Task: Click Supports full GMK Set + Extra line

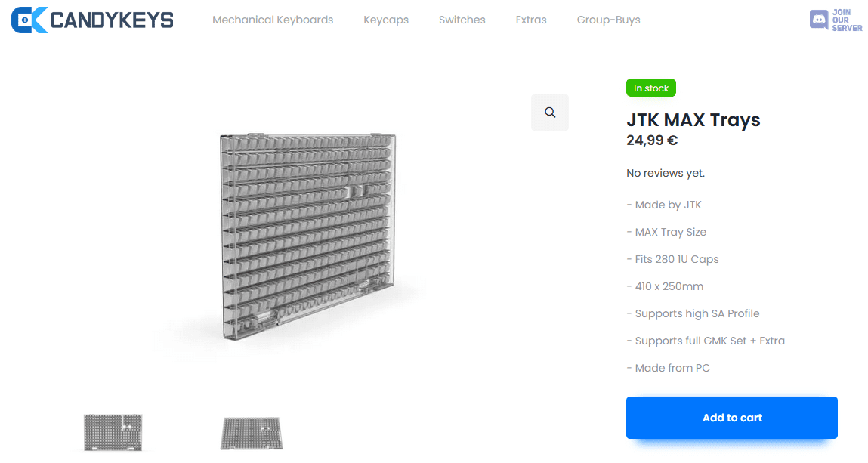Action: (x=706, y=341)
